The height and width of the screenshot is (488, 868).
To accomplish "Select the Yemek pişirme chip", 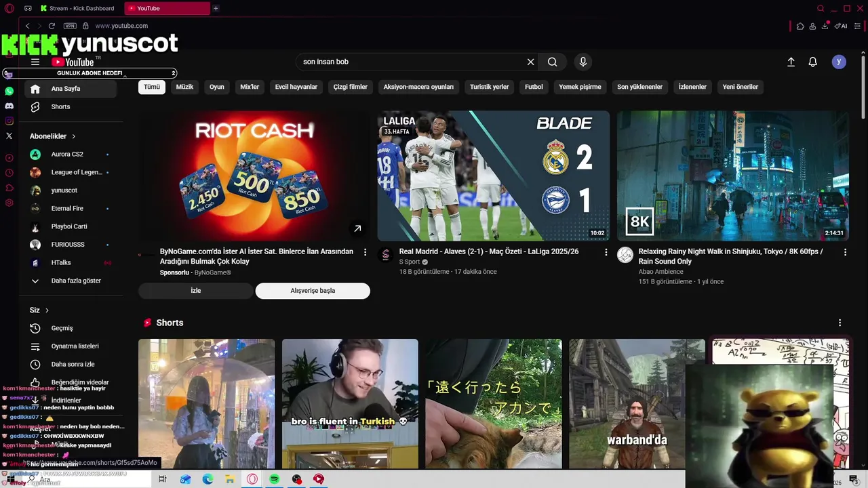I will pyautogui.click(x=580, y=87).
